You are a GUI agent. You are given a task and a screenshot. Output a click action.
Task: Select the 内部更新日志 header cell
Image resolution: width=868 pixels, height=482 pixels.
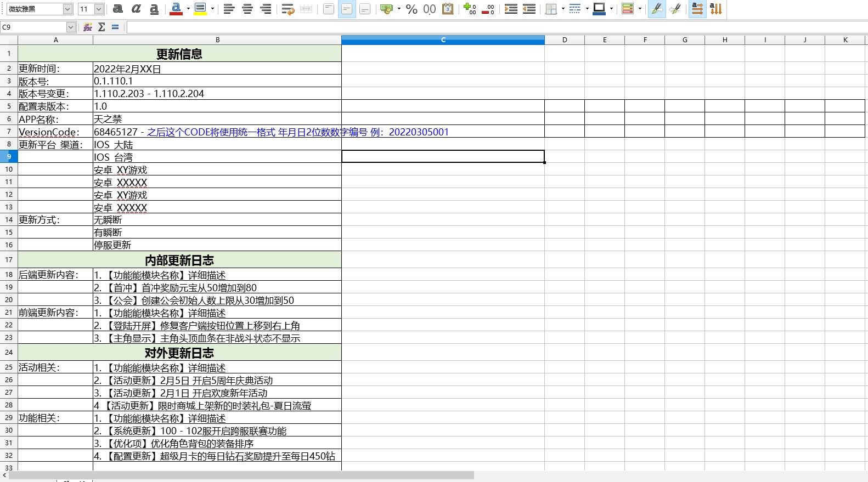coord(179,259)
